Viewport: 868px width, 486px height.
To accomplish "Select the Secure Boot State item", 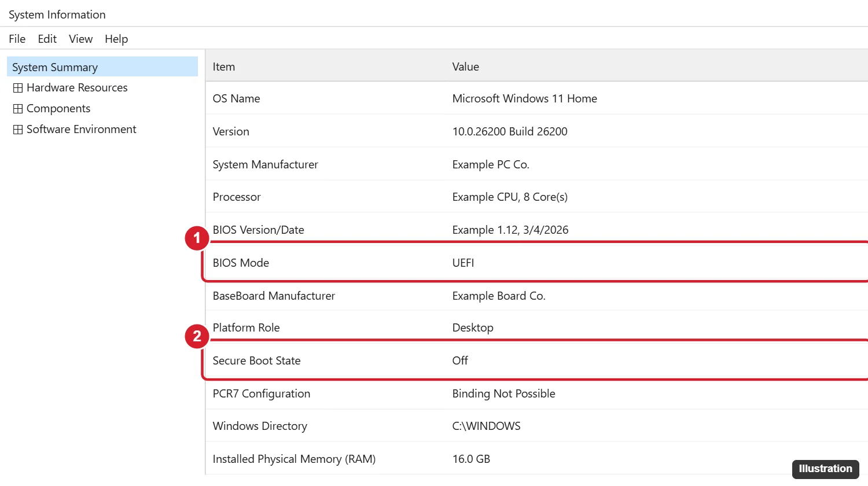I will 256,360.
